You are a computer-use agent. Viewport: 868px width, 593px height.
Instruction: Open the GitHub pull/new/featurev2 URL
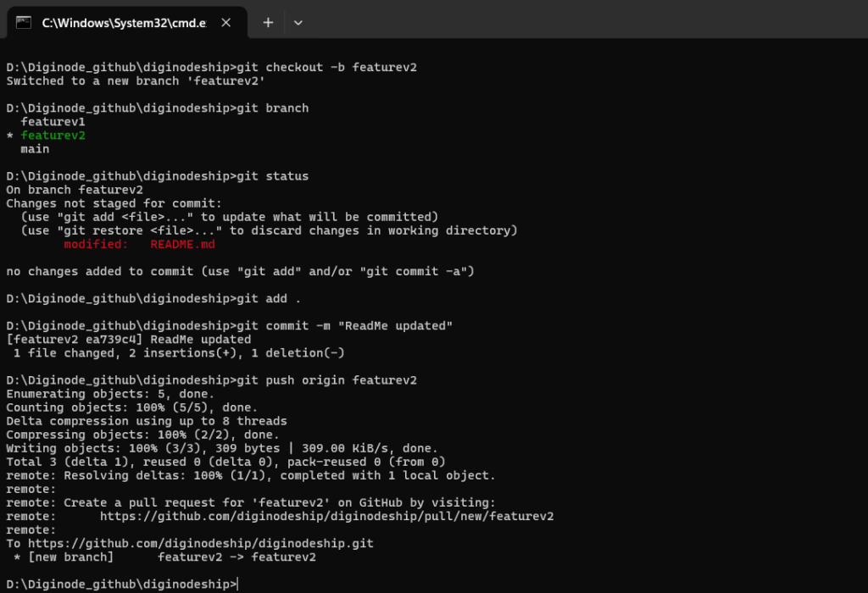click(x=326, y=516)
